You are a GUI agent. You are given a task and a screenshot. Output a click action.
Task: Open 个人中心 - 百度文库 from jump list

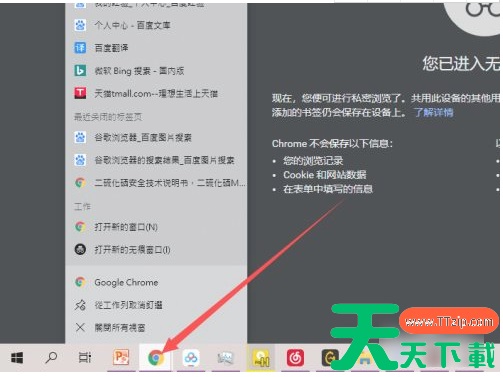point(156,25)
